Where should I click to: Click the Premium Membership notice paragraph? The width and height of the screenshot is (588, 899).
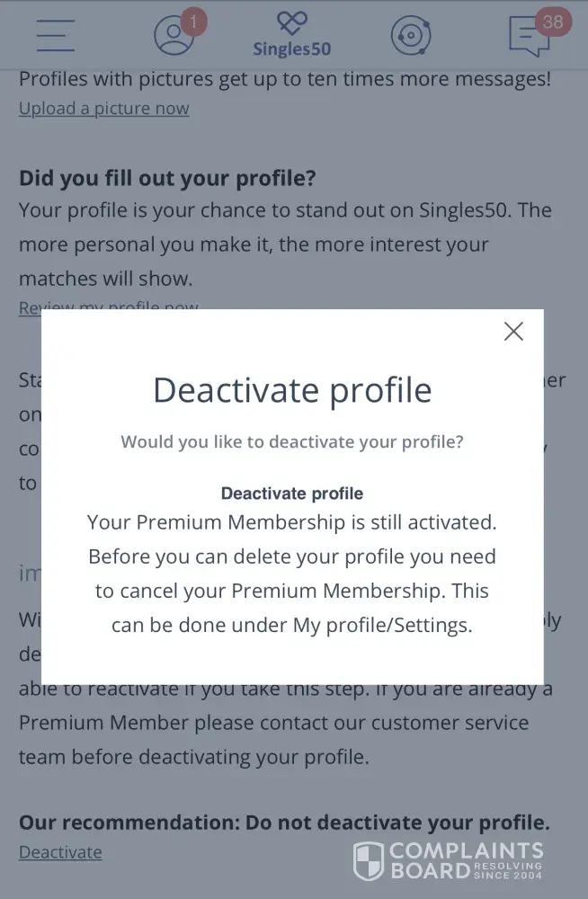(x=292, y=574)
